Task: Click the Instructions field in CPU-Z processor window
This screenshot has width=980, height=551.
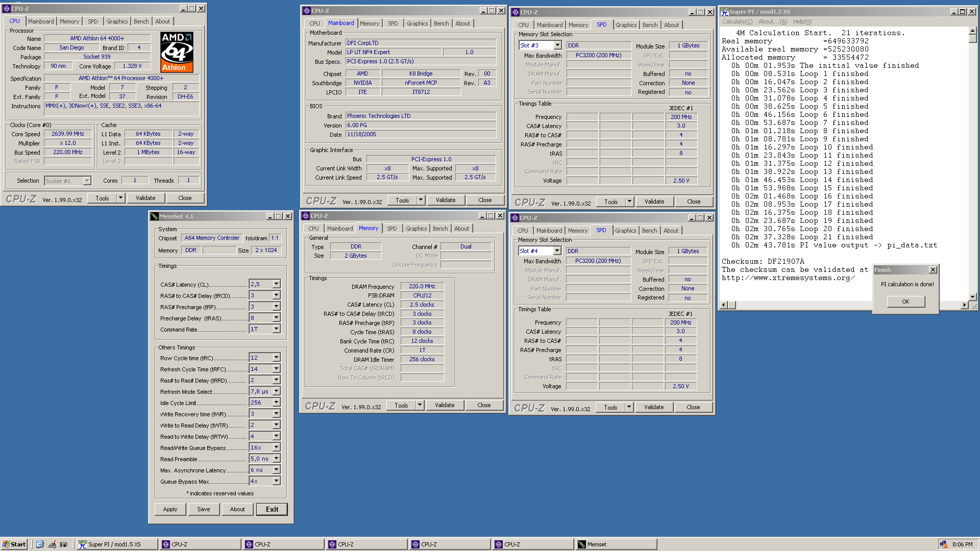Action: click(x=121, y=109)
